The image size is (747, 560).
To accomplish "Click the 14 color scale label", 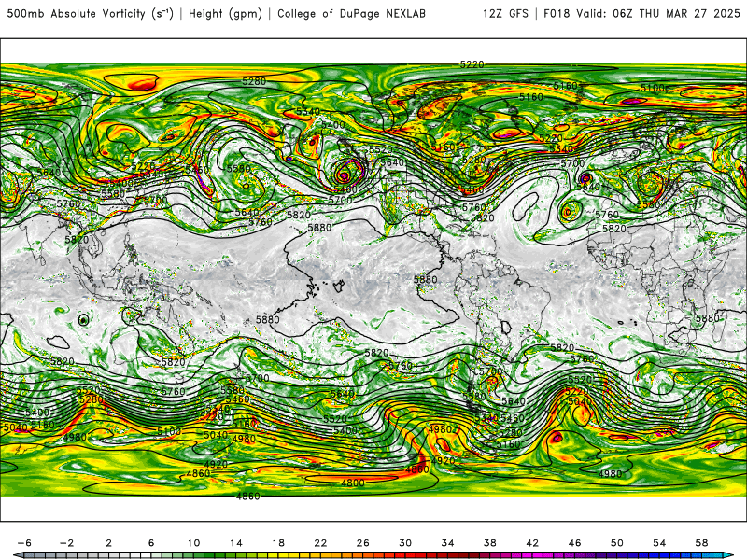I will click(x=236, y=543).
